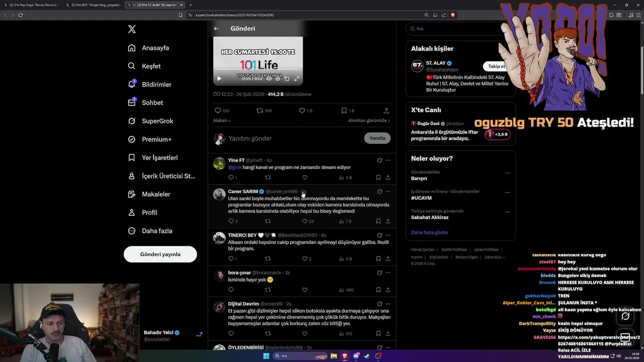This screenshot has width=644, height=362.
Task: Open Discord from the taskbar
Action: click(356, 356)
